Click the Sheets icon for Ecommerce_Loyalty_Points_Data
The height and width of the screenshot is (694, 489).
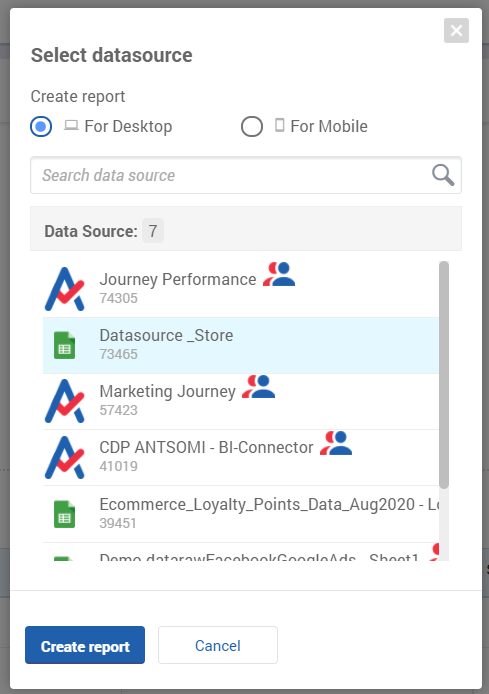coord(65,514)
